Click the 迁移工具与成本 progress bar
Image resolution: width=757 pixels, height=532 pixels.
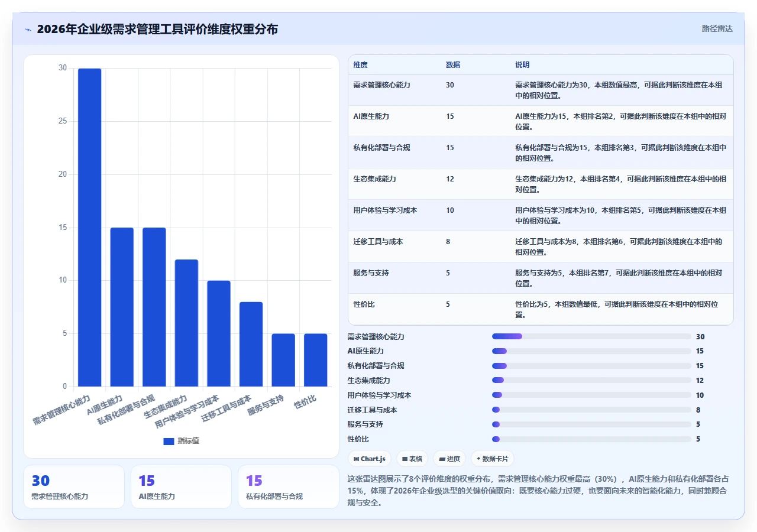[x=591, y=410]
